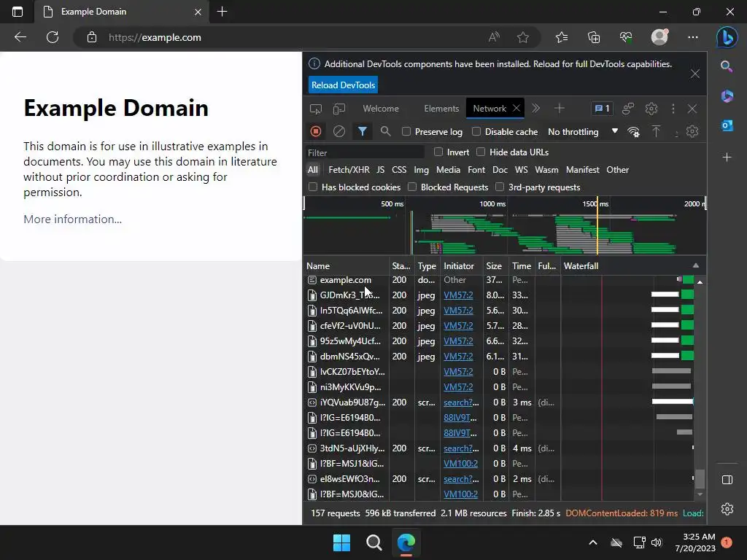Add a new DevTools tab with plus
This screenshot has width=747, height=560.
click(x=560, y=109)
